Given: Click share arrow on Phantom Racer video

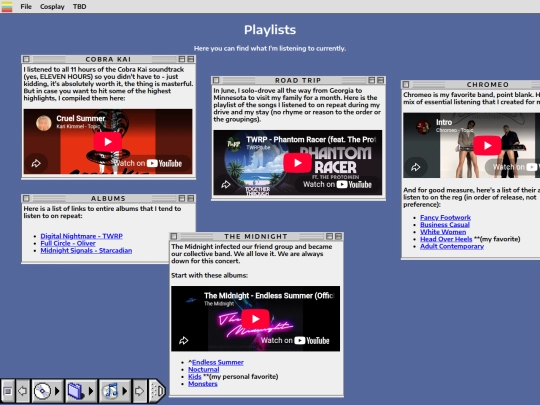Looking at the screenshot, I should click(226, 185).
